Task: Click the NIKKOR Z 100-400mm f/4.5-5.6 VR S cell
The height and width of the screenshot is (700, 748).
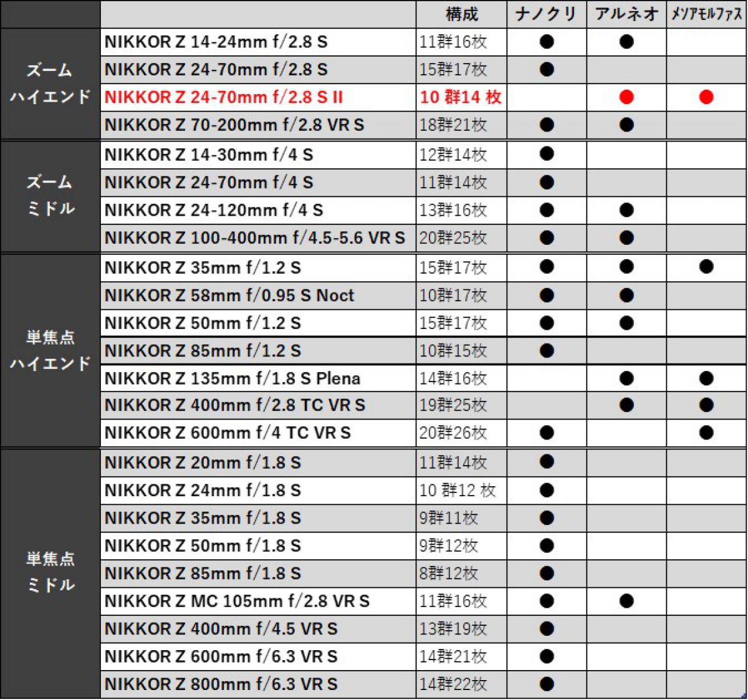Action: coord(258,237)
